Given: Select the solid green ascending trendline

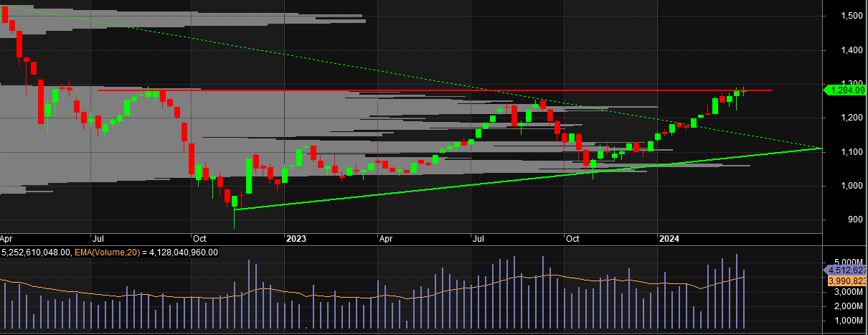Looking at the screenshot, I should (430, 187).
